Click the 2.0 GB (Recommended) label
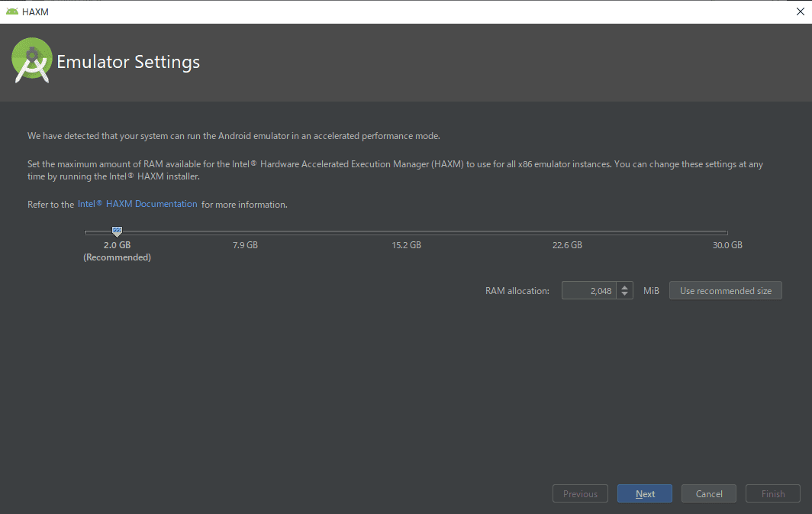The image size is (812, 514). (117, 251)
